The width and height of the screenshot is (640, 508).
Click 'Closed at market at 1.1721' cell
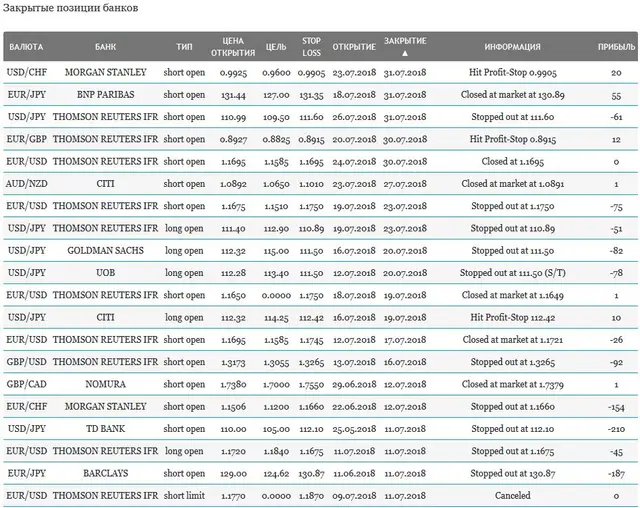pos(513,339)
